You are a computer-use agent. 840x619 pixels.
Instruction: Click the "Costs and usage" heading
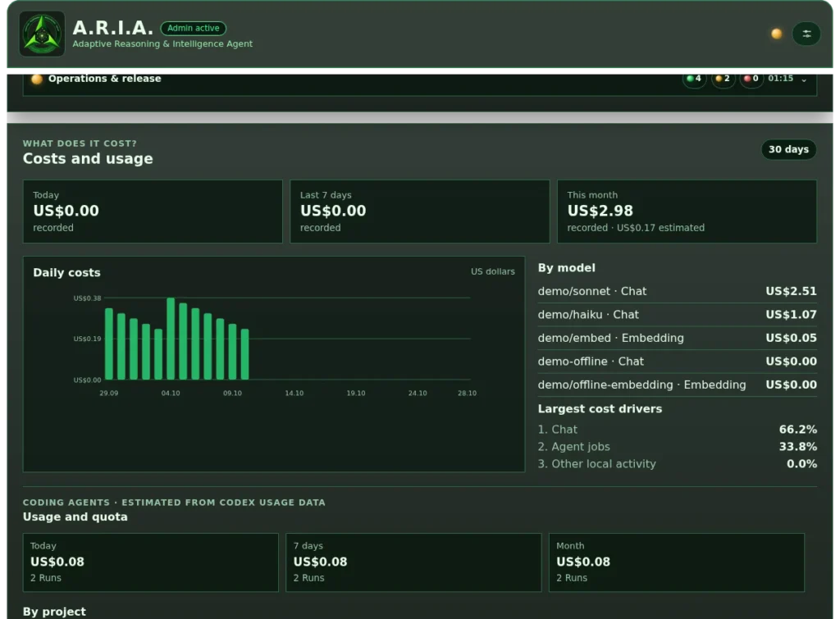point(88,158)
